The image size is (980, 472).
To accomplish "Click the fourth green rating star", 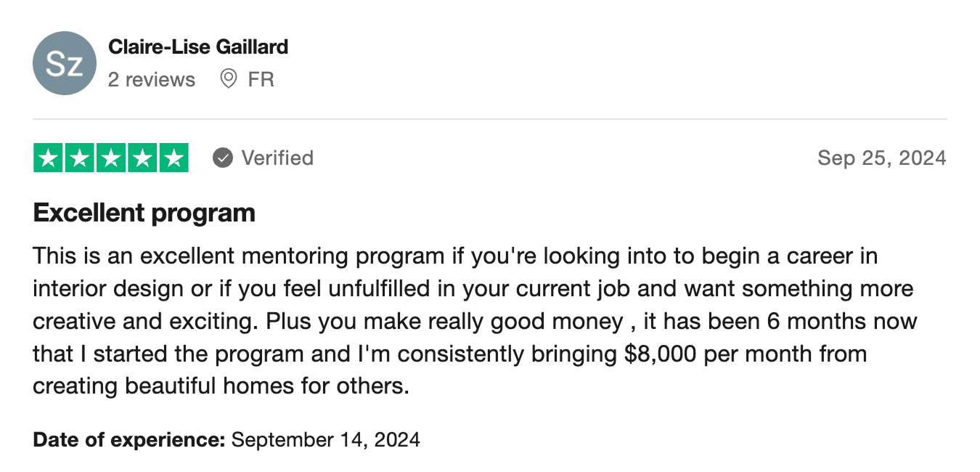I will click(142, 158).
